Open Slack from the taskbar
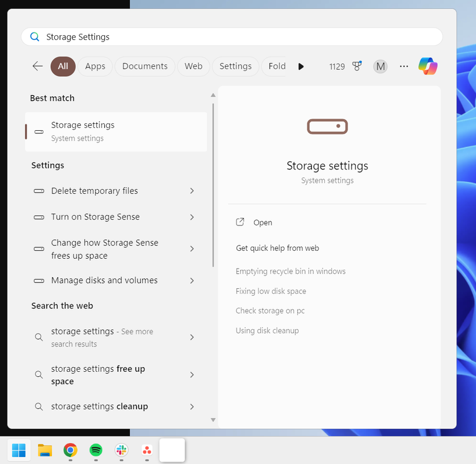 pyautogui.click(x=121, y=450)
